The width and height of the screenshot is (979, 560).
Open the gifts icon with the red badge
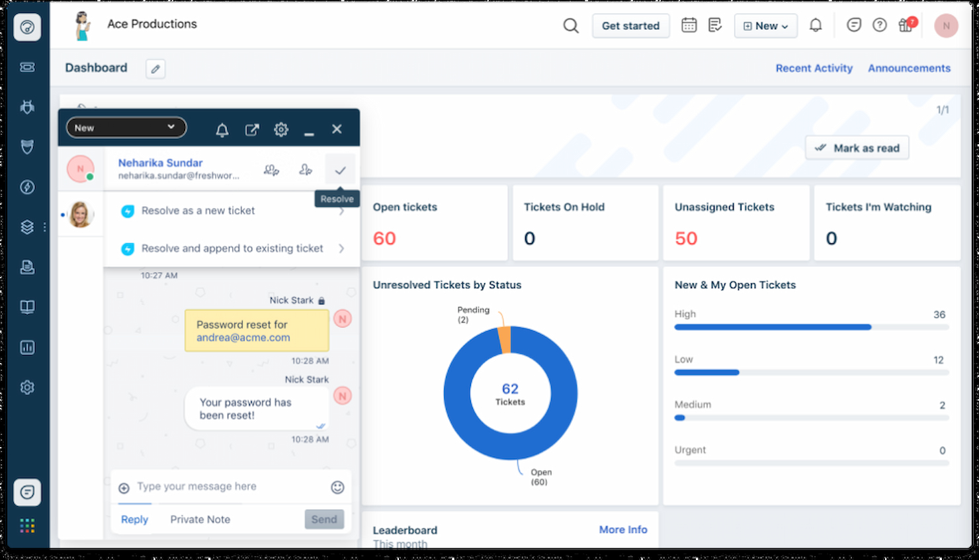point(905,25)
